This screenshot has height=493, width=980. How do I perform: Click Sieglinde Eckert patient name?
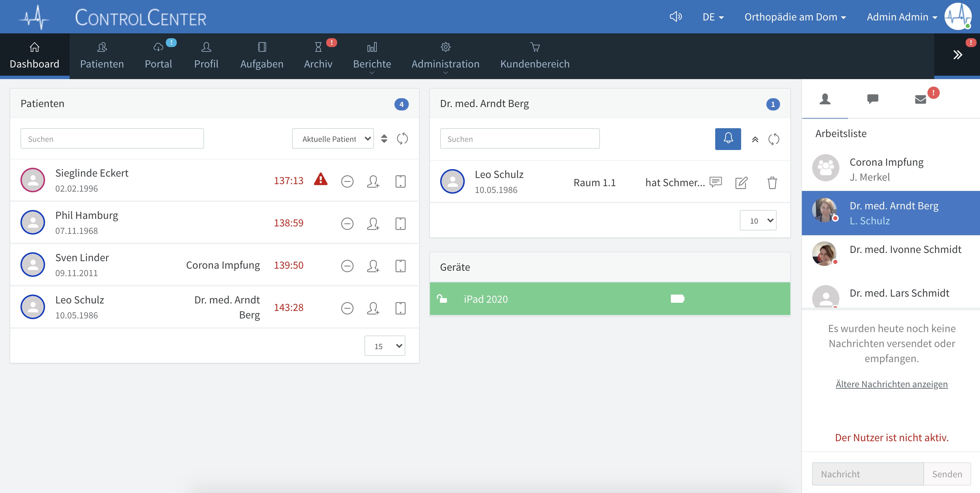coord(92,173)
